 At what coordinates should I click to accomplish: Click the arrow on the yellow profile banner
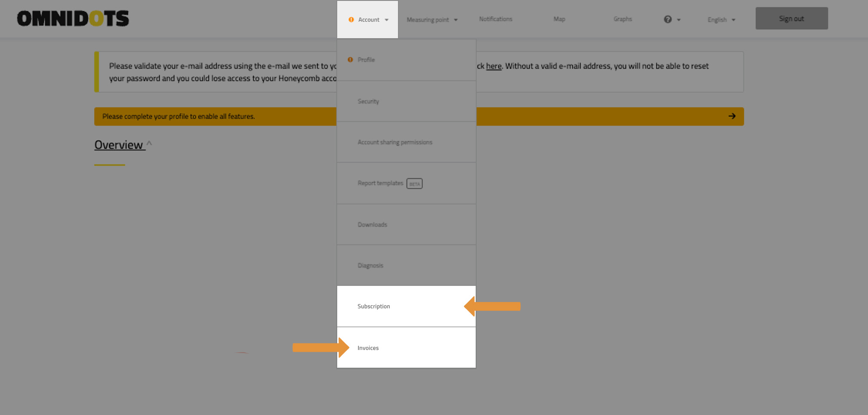pyautogui.click(x=732, y=116)
